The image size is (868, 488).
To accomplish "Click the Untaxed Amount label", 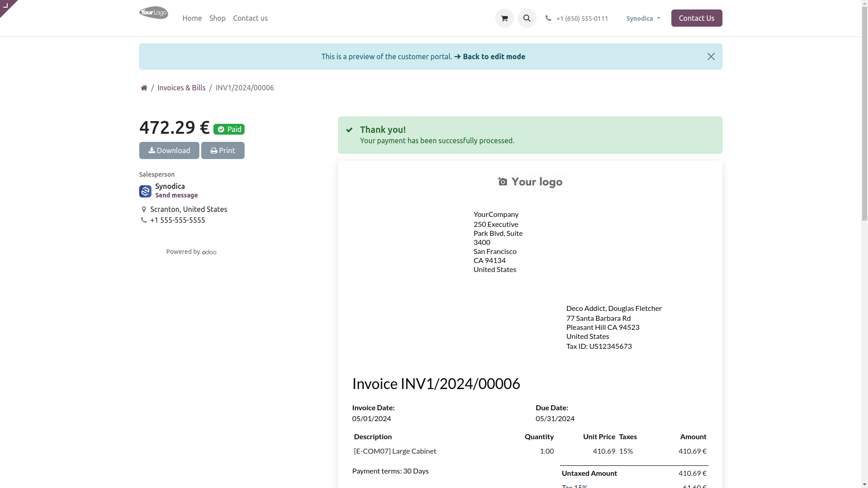I will click(589, 473).
